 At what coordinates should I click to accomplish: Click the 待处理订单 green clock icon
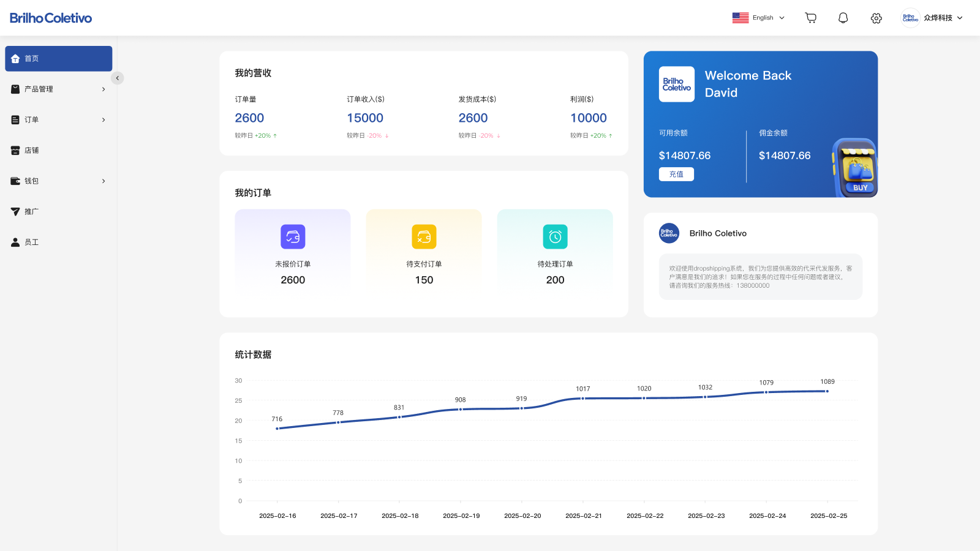click(554, 237)
